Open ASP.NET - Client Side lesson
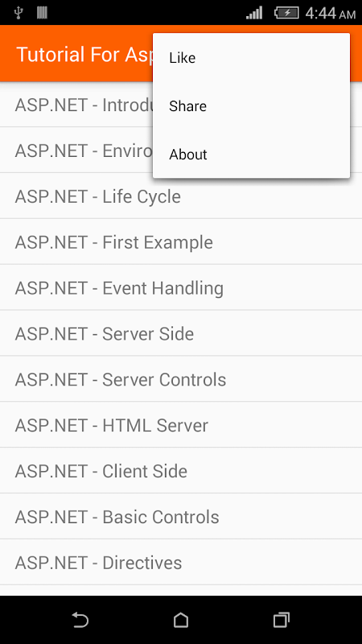This screenshot has height=644, width=362. pyautogui.click(x=181, y=471)
